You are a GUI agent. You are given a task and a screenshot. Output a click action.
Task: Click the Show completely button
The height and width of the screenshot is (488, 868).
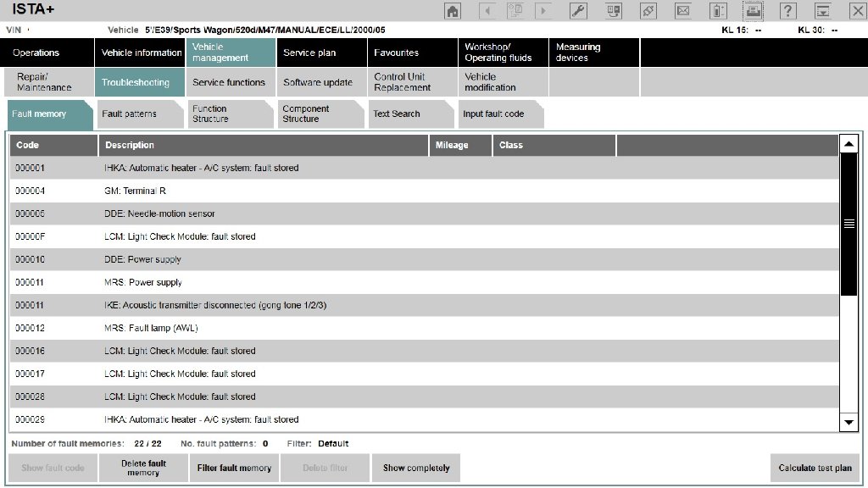(x=415, y=468)
